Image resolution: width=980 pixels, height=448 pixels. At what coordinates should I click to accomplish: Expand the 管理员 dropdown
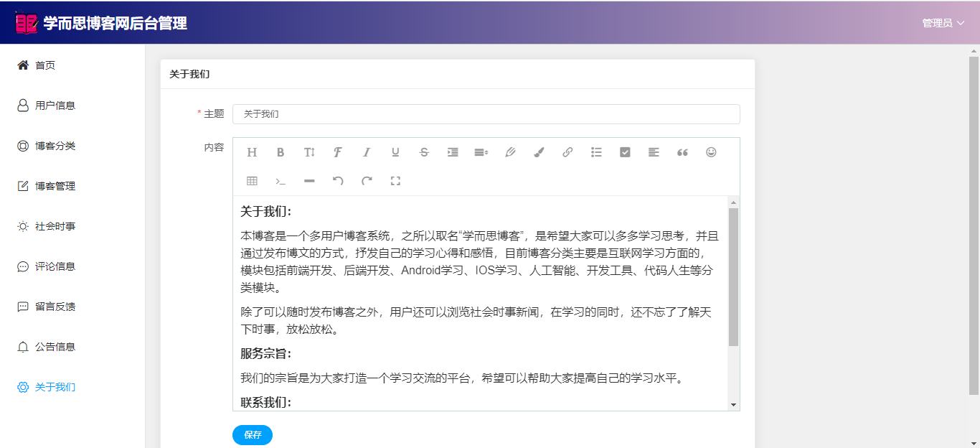(943, 23)
